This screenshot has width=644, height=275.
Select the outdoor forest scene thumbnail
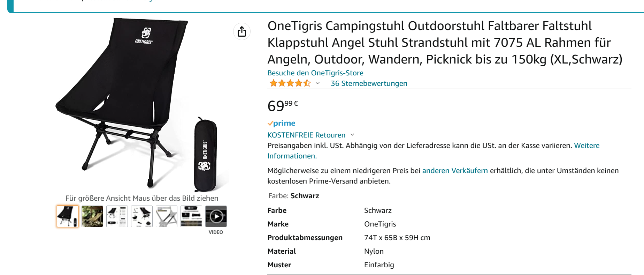(92, 216)
